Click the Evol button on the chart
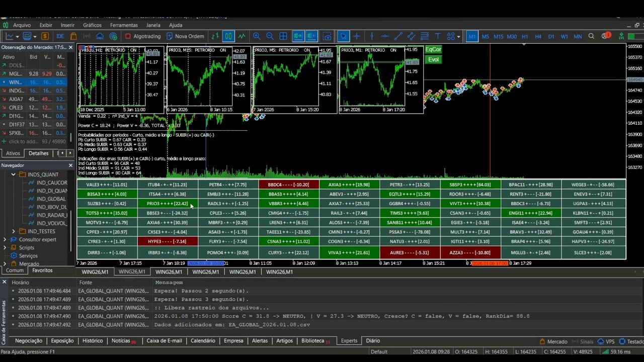Screen dimensions: 644x362 (433, 59)
